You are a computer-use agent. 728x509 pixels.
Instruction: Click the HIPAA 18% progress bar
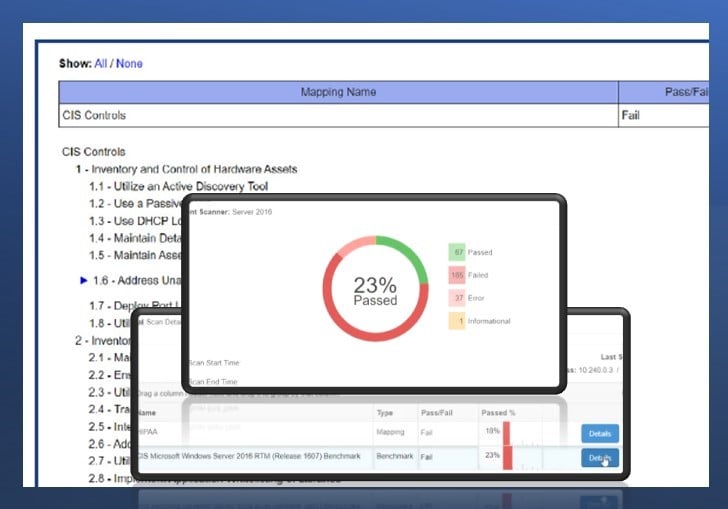pos(507,434)
